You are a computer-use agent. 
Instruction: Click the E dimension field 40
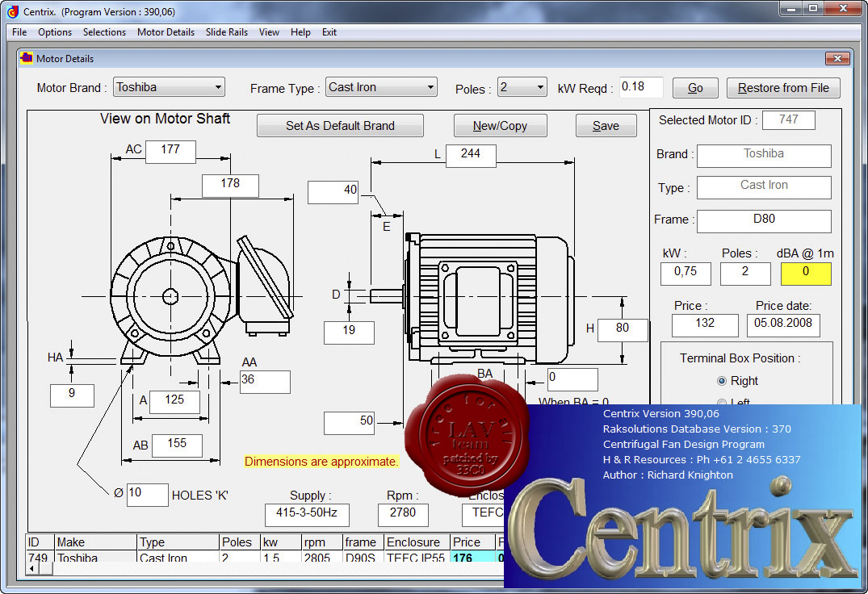tap(333, 192)
